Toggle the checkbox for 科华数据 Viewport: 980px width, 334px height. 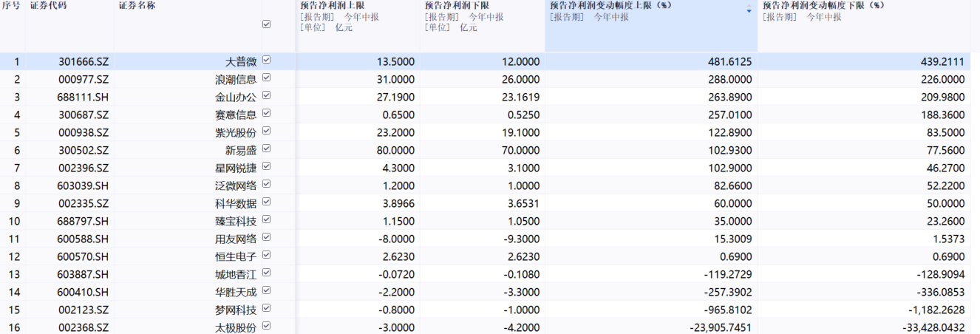[x=266, y=202]
